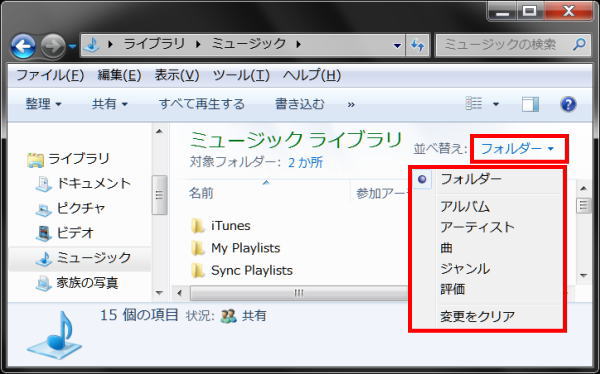Click the large music note details icon

(x=55, y=335)
